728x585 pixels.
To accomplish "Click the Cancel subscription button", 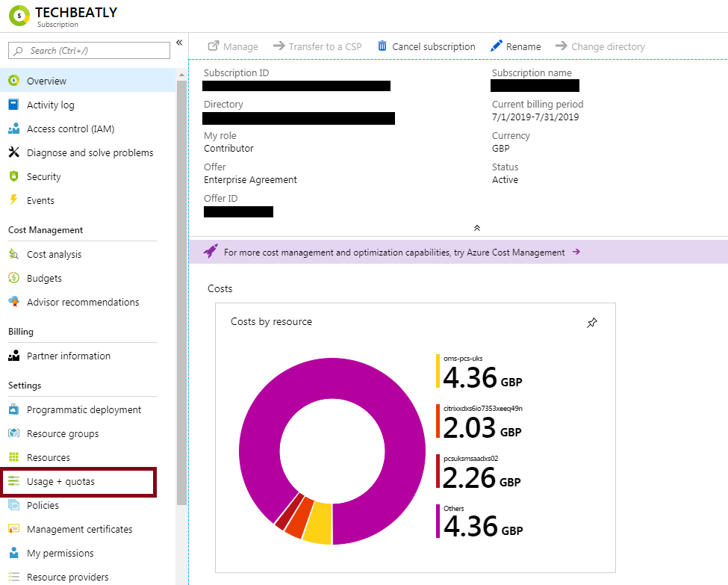I will pyautogui.click(x=433, y=46).
